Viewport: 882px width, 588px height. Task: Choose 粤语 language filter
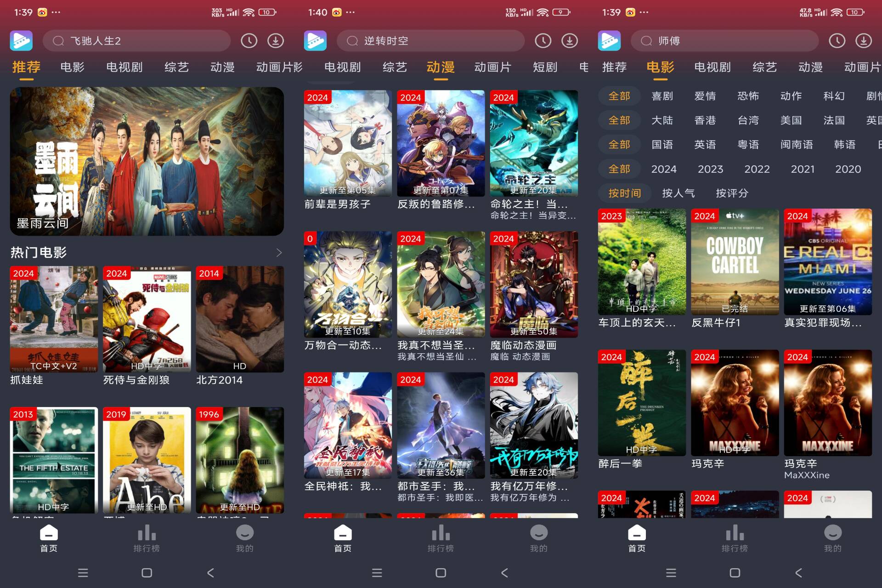748,145
